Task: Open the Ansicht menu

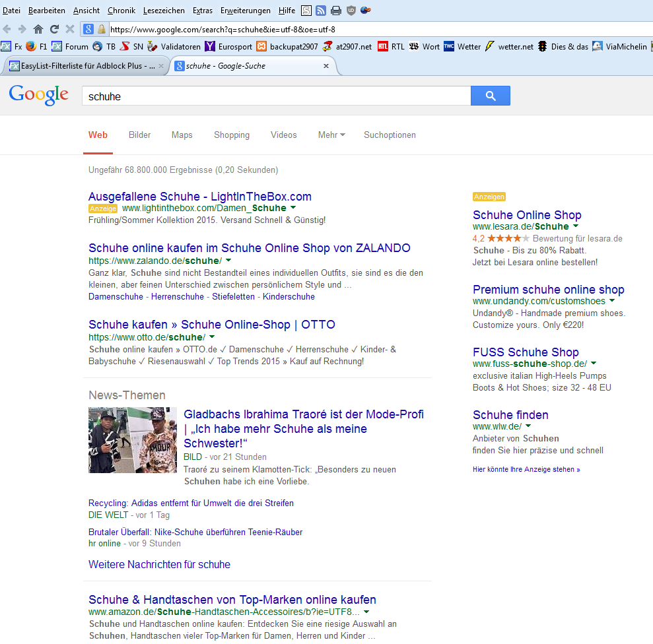Action: tap(86, 11)
